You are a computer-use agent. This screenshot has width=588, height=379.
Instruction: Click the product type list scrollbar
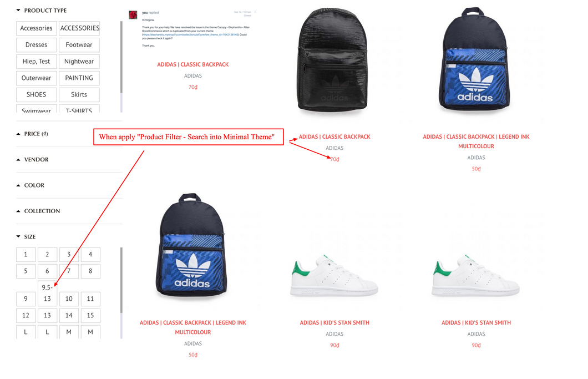pos(121,57)
